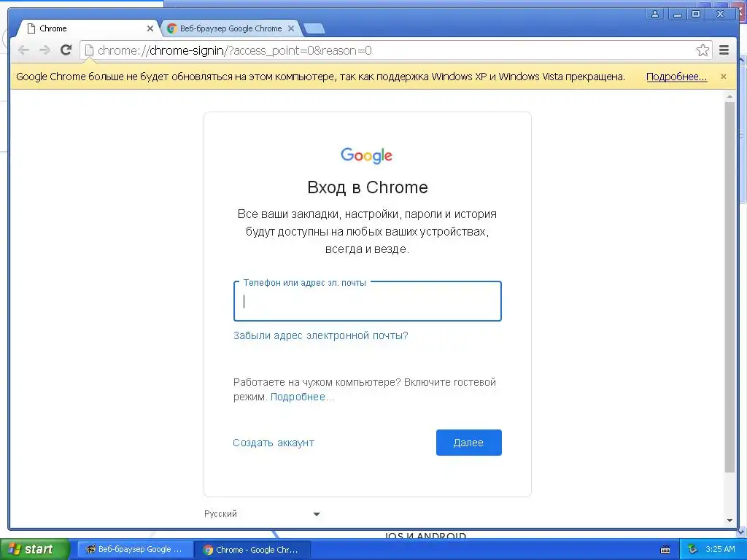747x560 pixels.
Task: Switch to Веб-браузер Google Chrome tab
Action: [230, 28]
